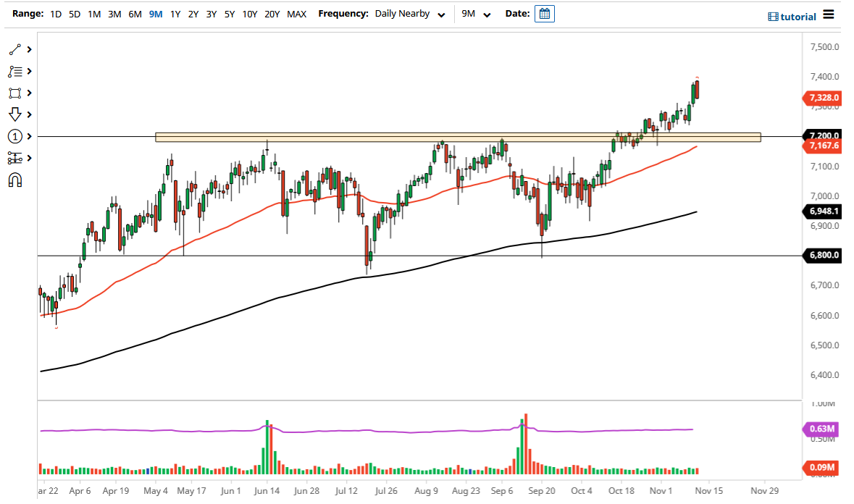Click the tall June volume spike bar
This screenshot has width=854, height=504.
(267, 448)
